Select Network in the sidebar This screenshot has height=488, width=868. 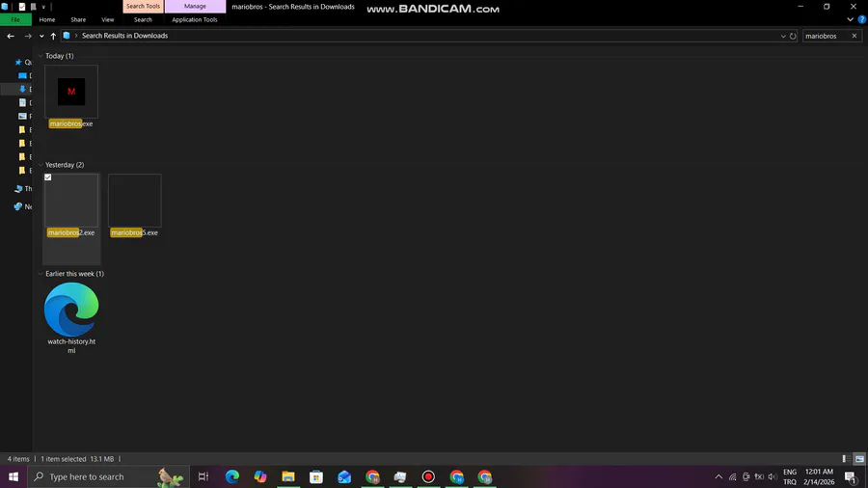23,207
